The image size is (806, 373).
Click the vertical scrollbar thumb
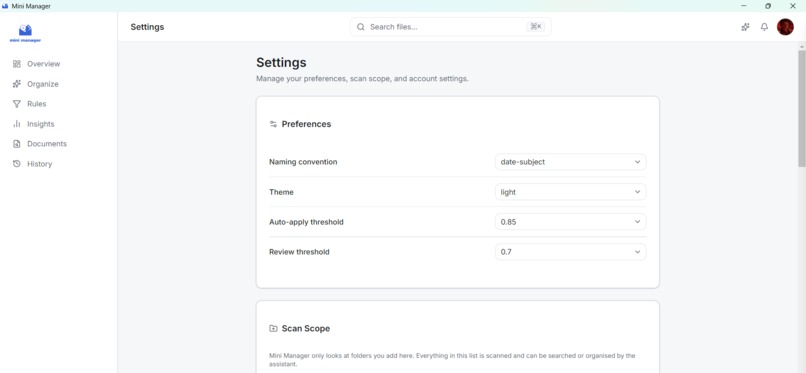click(x=801, y=108)
